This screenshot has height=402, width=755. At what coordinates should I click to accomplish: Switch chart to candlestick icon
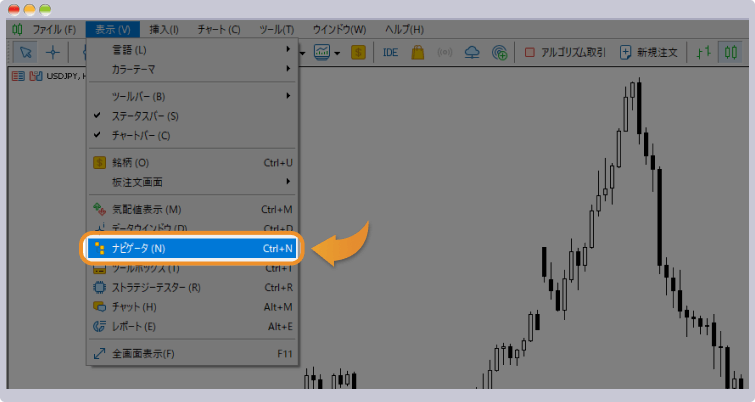pos(733,53)
